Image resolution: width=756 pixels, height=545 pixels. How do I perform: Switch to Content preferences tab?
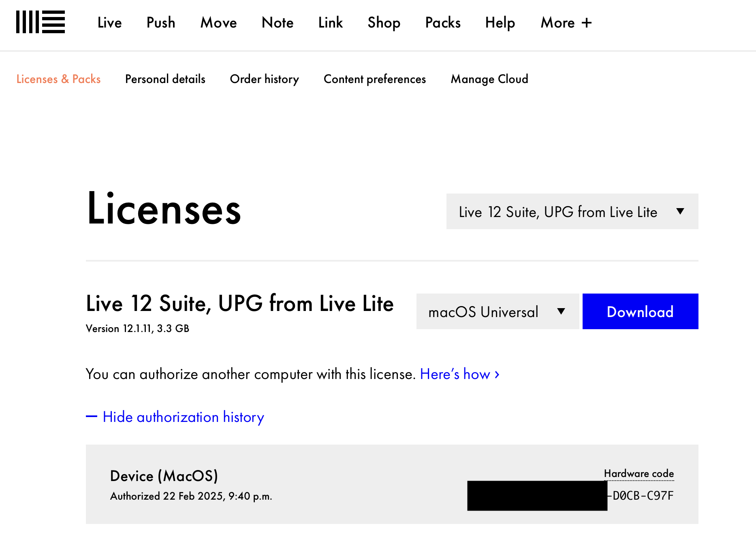pyautogui.click(x=375, y=79)
